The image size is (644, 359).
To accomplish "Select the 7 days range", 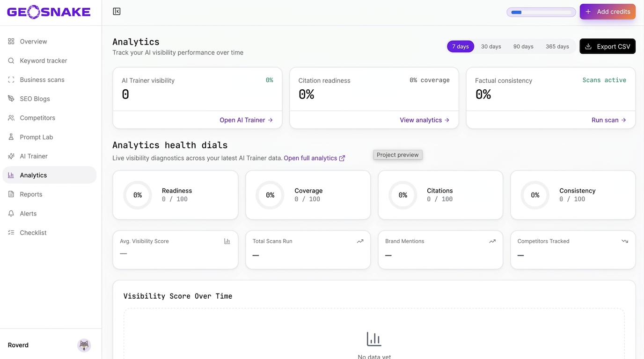I will tap(461, 46).
